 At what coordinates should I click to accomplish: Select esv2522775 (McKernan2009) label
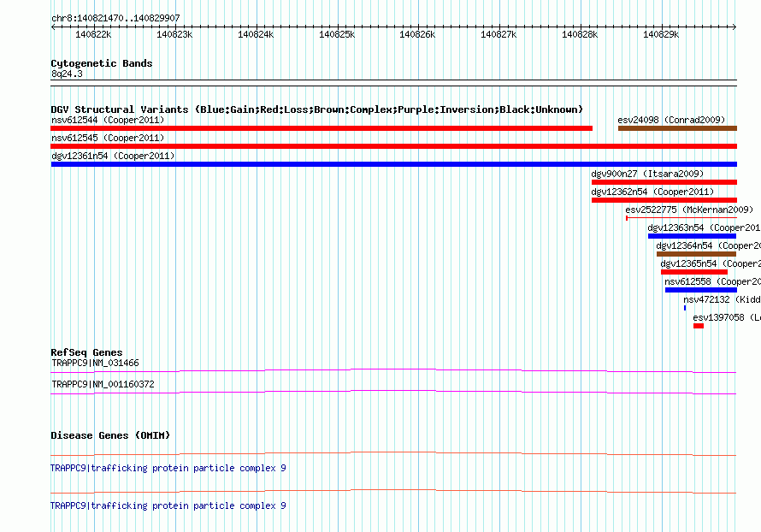click(x=689, y=210)
